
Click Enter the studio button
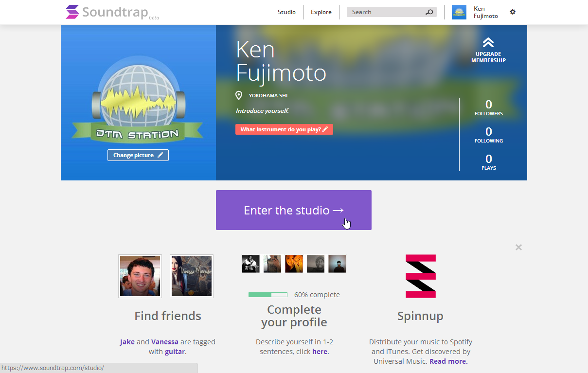tap(294, 210)
